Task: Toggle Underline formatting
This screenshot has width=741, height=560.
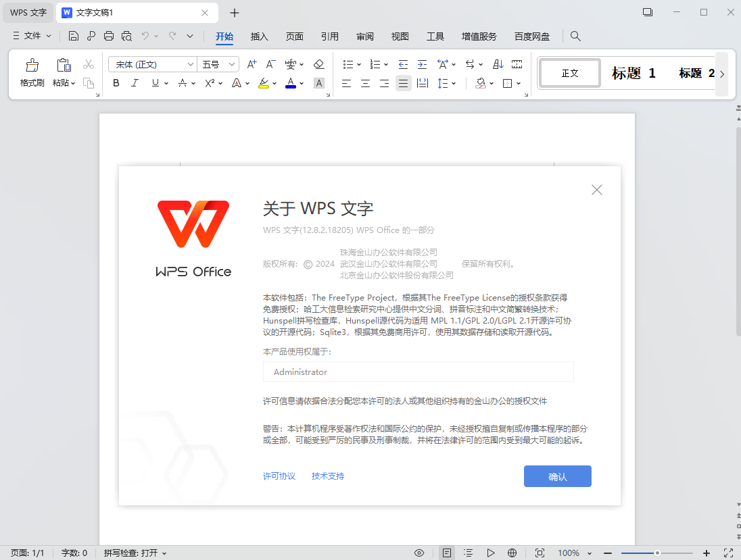Action: coord(155,84)
